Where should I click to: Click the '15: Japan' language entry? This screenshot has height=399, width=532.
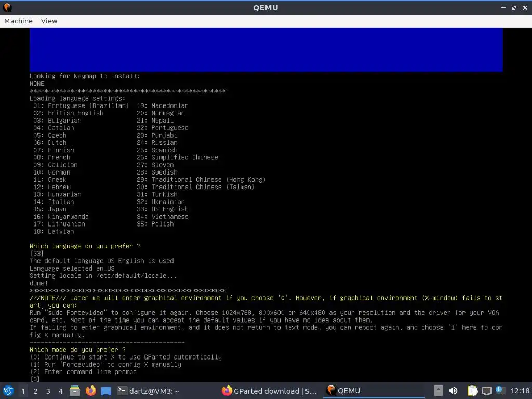[x=50, y=209]
